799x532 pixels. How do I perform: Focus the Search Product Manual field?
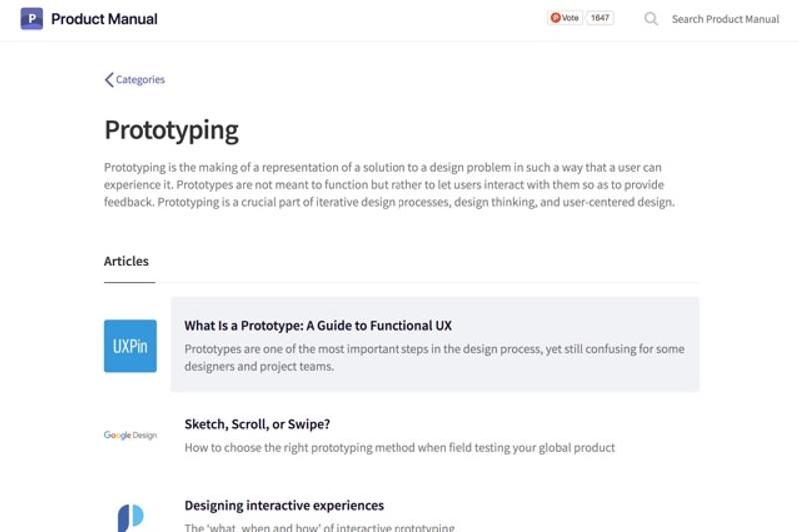pyautogui.click(x=725, y=19)
